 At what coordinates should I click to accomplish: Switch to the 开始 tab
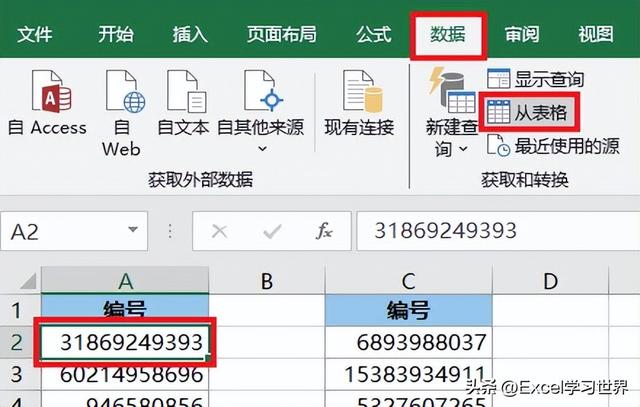pyautogui.click(x=116, y=34)
